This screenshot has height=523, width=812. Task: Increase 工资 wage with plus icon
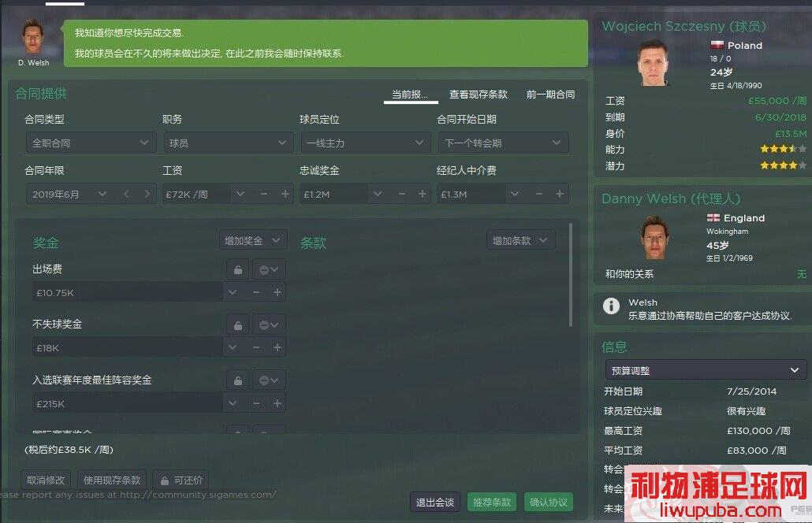(285, 194)
